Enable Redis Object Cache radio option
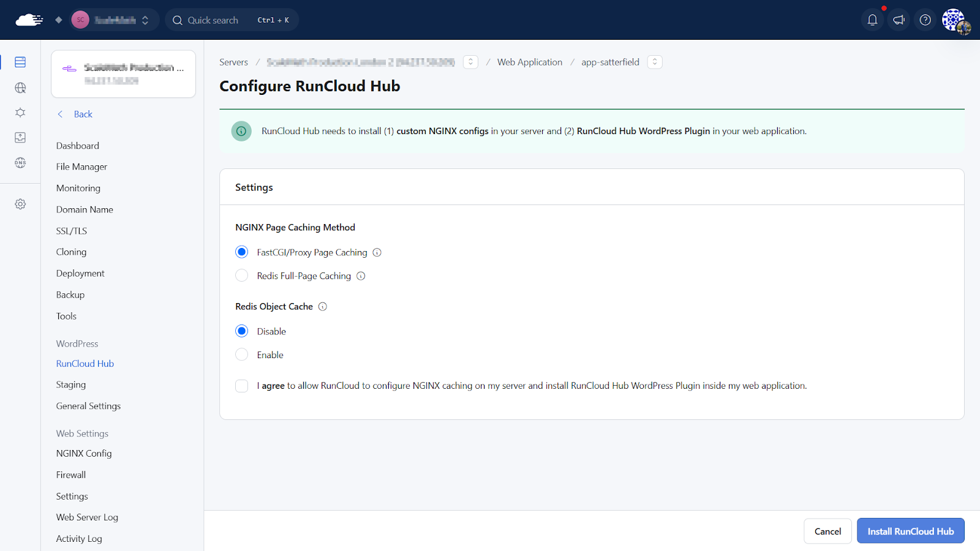Image resolution: width=980 pixels, height=551 pixels. coord(242,355)
